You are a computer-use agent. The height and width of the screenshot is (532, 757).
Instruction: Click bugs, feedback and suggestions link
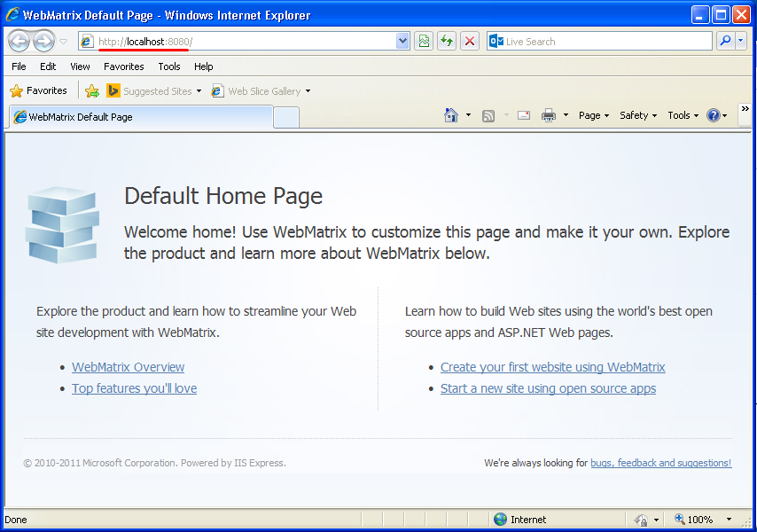click(661, 463)
